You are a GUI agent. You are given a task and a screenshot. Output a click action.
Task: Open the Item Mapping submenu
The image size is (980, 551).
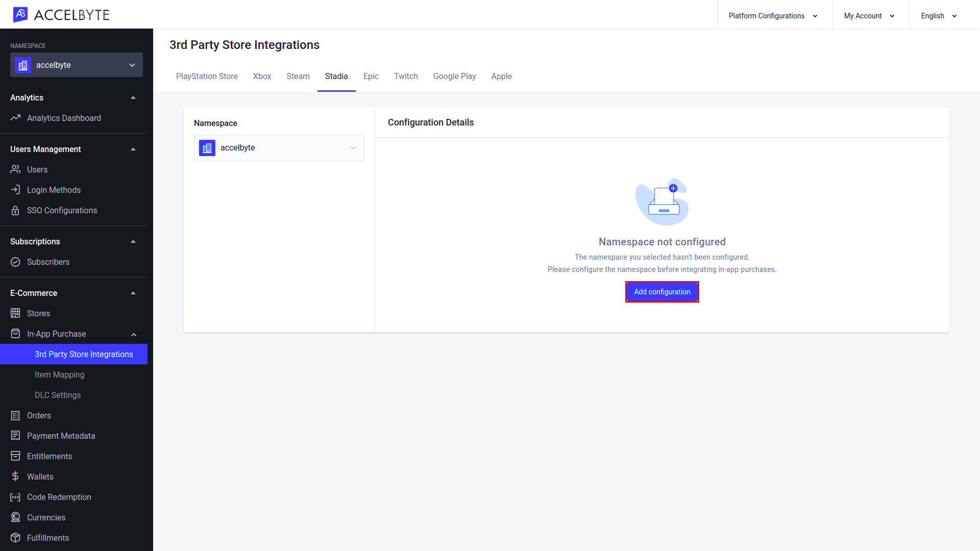point(59,374)
